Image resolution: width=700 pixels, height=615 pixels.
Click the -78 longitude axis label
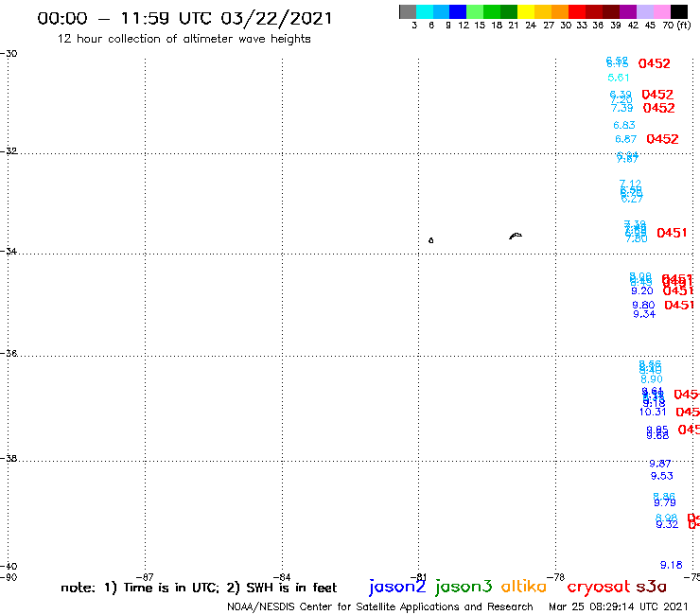pyautogui.click(x=556, y=577)
